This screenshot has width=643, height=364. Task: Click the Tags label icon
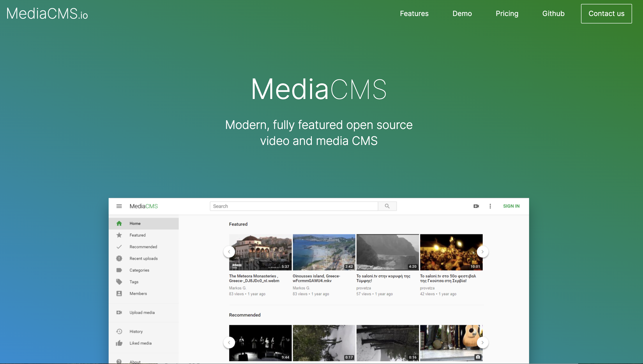[119, 281]
